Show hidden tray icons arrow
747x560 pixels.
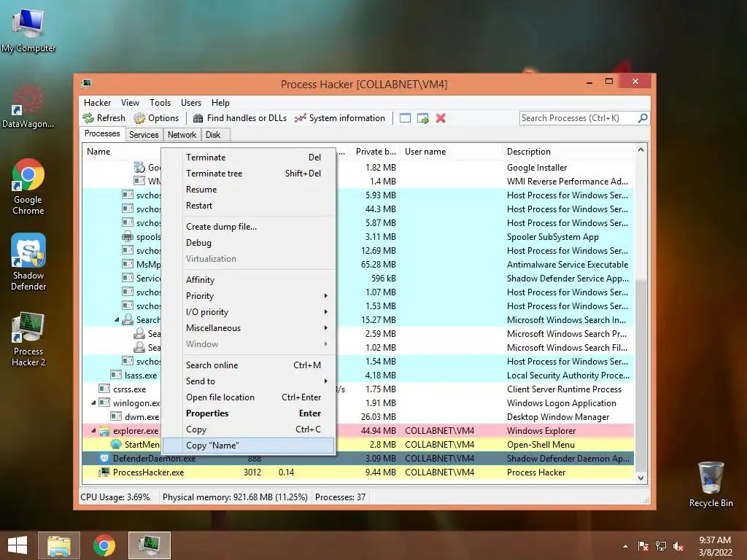[625, 546]
